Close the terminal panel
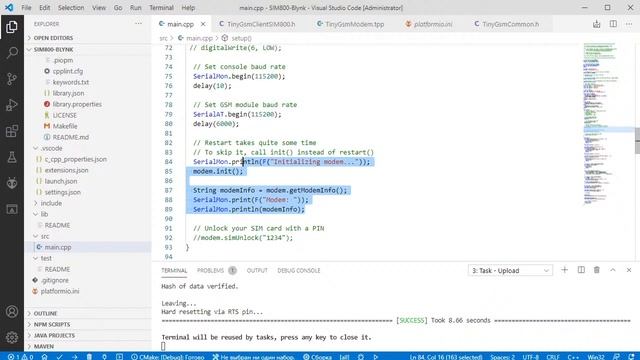This screenshot has width=640, height=360. point(629,270)
